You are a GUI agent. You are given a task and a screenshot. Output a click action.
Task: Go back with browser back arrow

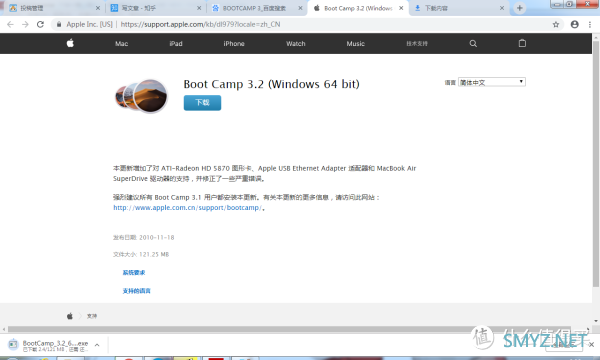pos(10,24)
